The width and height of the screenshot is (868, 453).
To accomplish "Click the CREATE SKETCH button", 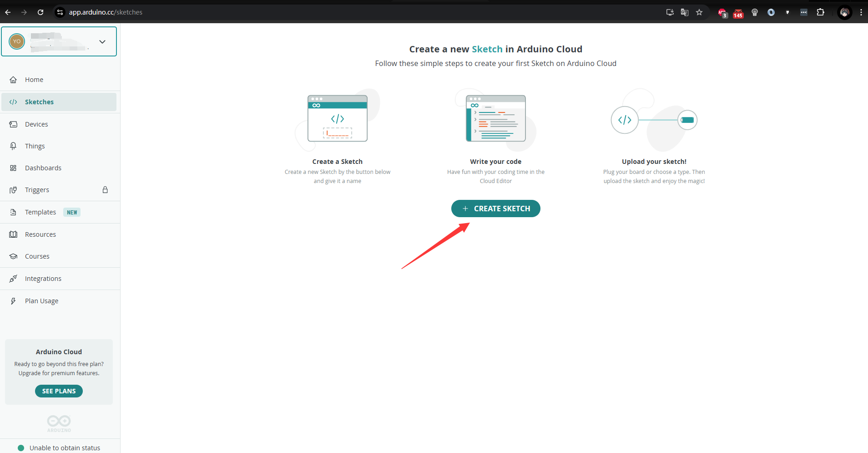I will tap(496, 209).
